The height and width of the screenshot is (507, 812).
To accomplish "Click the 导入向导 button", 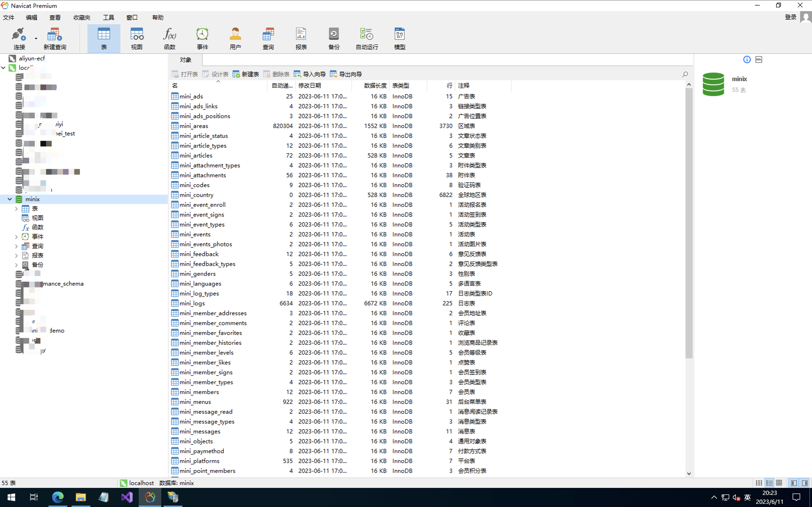I will (310, 74).
